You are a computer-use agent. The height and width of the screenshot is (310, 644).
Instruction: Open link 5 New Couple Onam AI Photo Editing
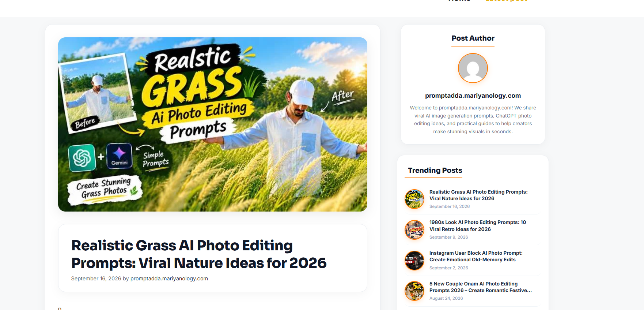480,287
